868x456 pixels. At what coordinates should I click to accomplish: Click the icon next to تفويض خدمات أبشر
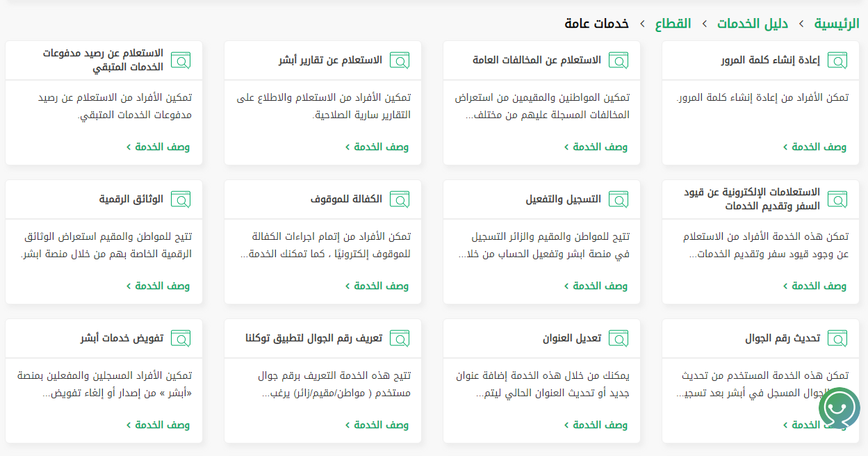pos(181,339)
